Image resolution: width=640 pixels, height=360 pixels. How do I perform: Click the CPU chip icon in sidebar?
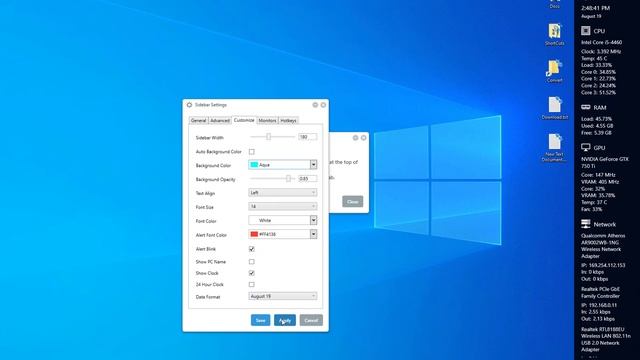pyautogui.click(x=586, y=31)
